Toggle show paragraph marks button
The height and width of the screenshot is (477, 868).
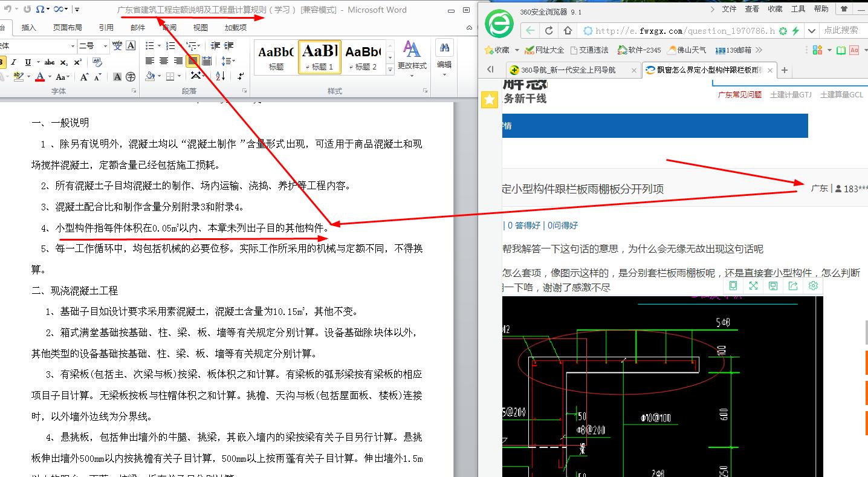(x=241, y=77)
